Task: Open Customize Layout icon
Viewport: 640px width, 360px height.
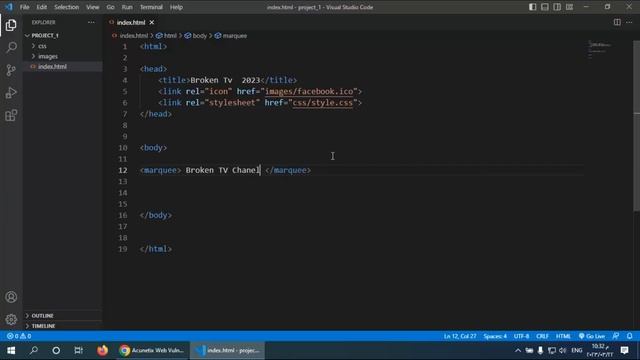Action: (x=569, y=7)
